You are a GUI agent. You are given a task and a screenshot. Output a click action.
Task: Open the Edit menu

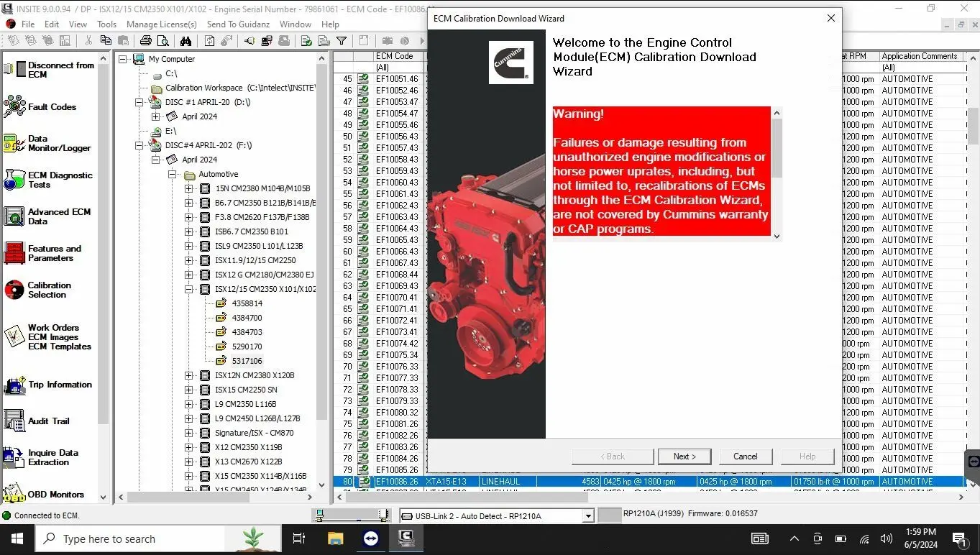[x=52, y=24]
